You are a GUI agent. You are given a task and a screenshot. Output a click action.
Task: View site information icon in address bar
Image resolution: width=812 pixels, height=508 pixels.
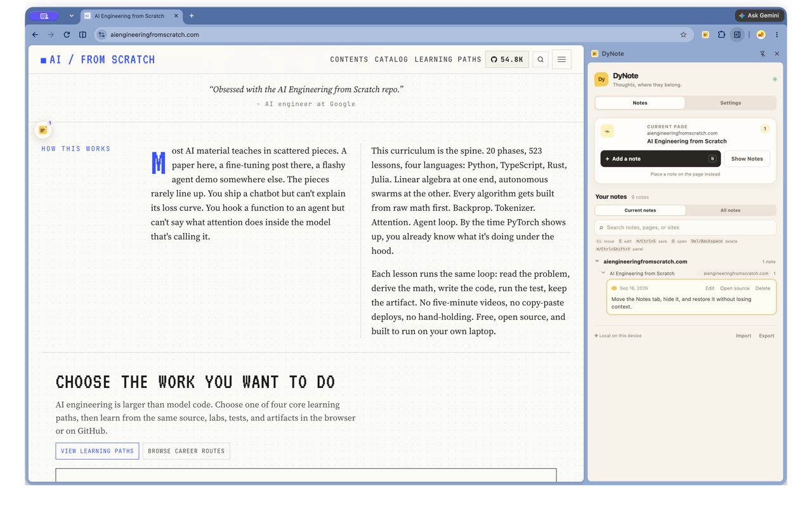coord(101,35)
